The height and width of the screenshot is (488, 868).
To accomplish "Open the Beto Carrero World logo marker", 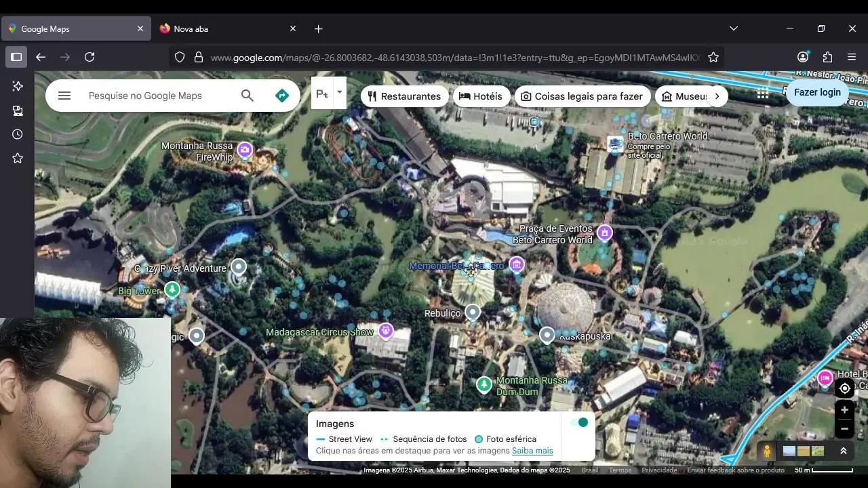I will pyautogui.click(x=615, y=144).
